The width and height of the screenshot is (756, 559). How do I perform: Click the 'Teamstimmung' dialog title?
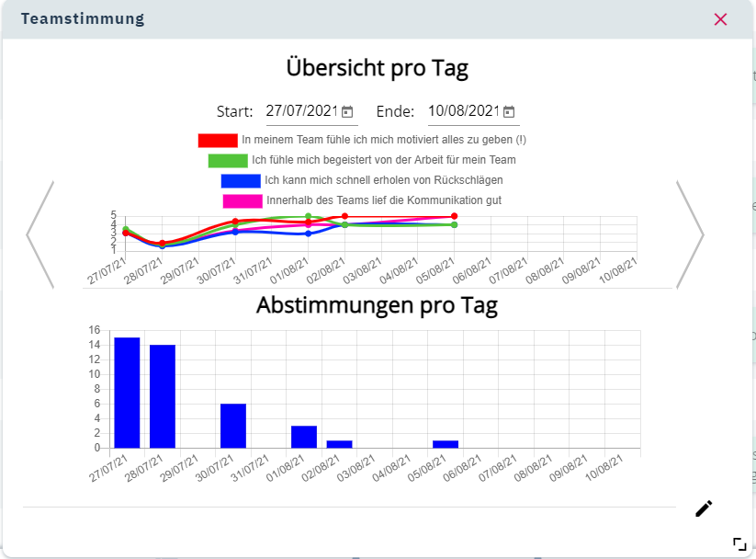[x=83, y=18]
